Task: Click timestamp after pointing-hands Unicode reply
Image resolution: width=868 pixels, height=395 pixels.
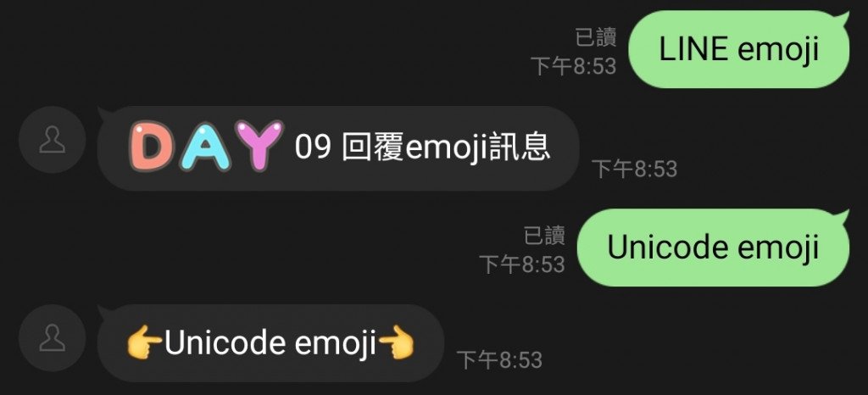Action: pos(499,360)
